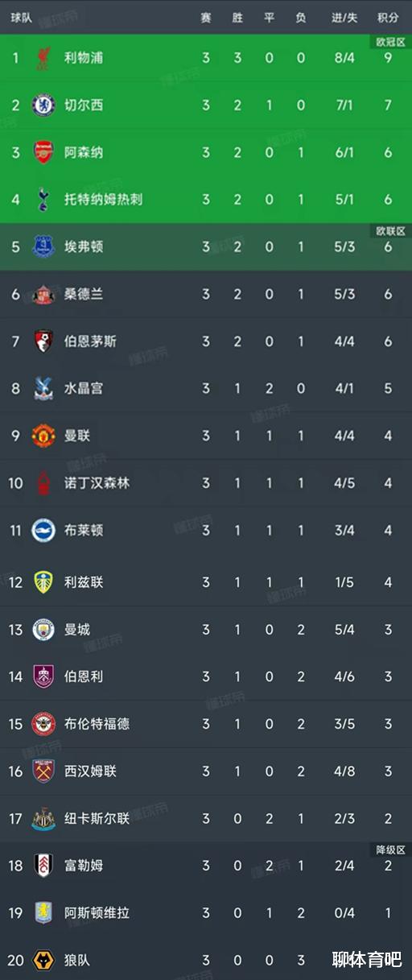
Task: Click the Tottenham Hotspur crest
Action: [x=43, y=199]
